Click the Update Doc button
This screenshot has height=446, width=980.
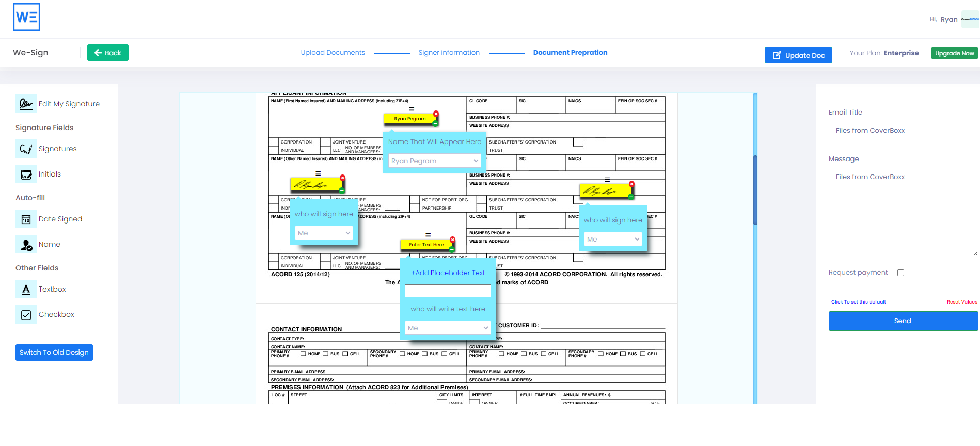[x=798, y=55]
